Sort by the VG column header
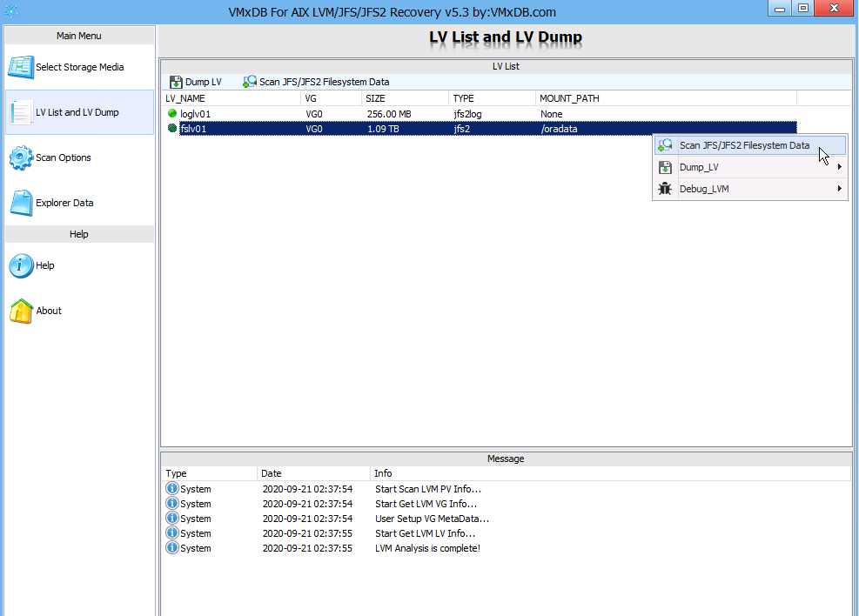Image resolution: width=859 pixels, height=616 pixels. [331, 98]
